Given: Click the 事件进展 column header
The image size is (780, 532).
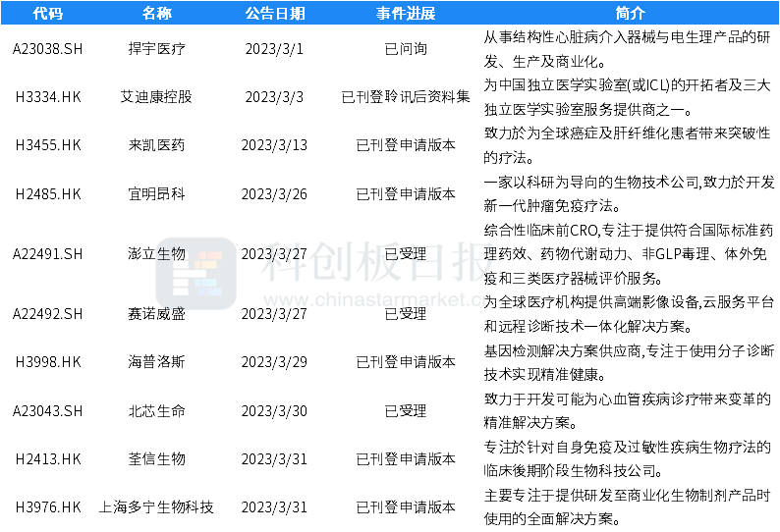Looking at the screenshot, I should (x=406, y=13).
